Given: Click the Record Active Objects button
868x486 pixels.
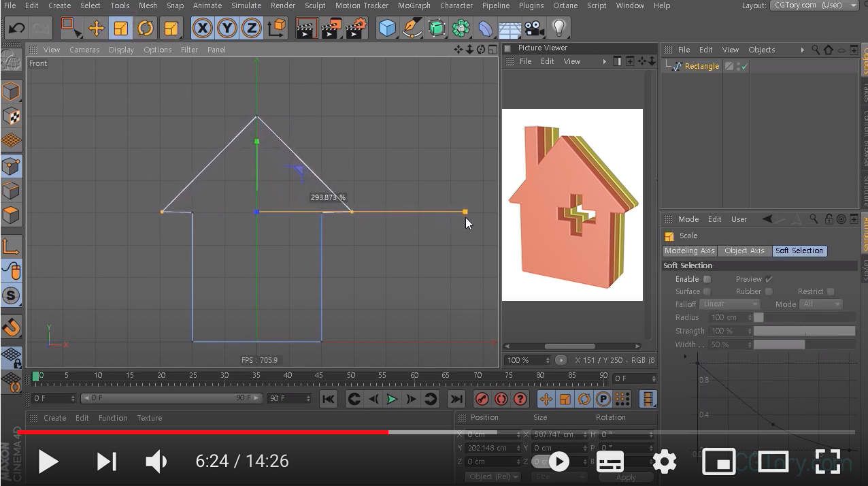Looking at the screenshot, I should coord(482,400).
